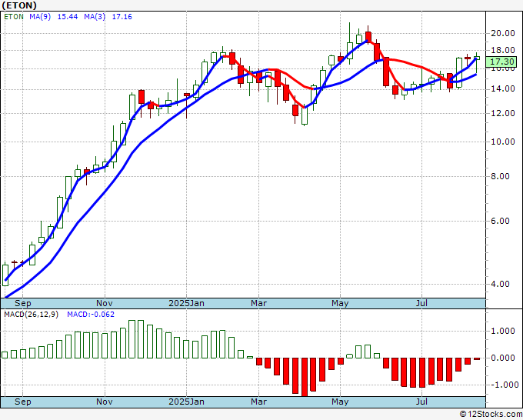Click the 18.00 price axis label
523x420 pixels.
[503, 50]
